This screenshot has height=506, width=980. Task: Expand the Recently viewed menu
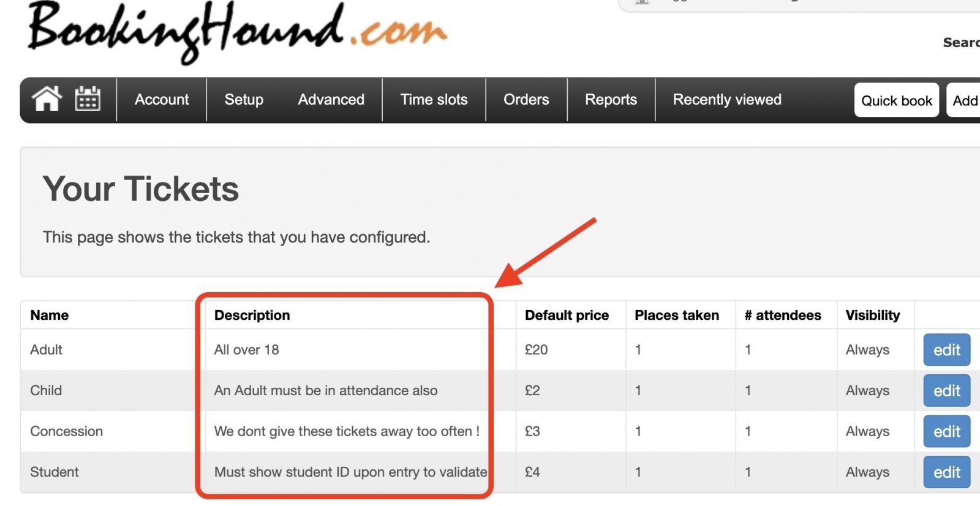(727, 100)
